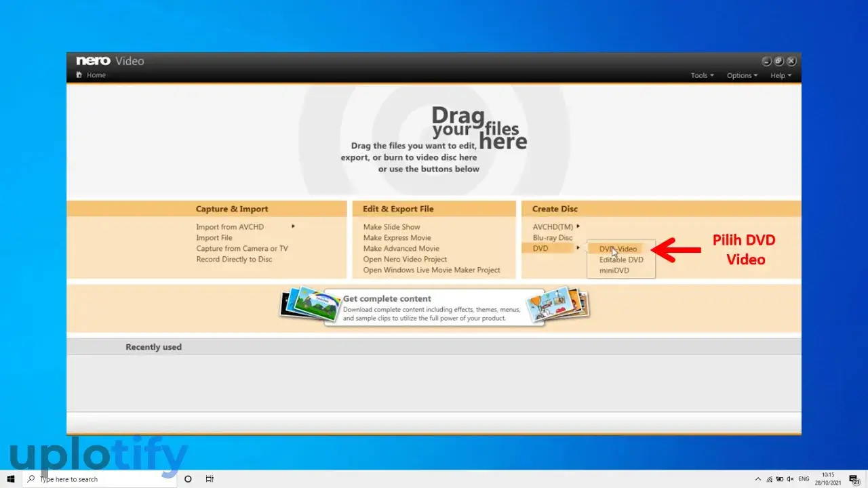The height and width of the screenshot is (488, 868).
Task: Click the photo stack thumbnail right of the banner
Action: click(559, 304)
